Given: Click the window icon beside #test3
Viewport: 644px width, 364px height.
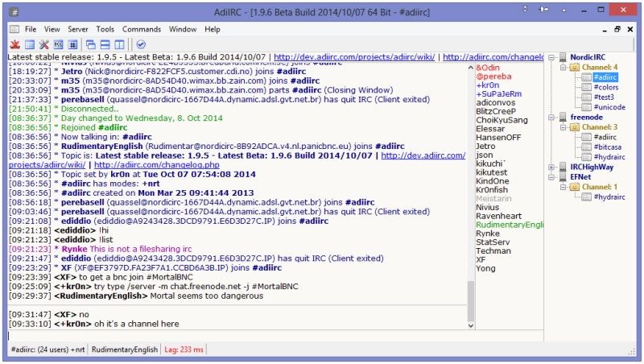Looking at the screenshot, I should (x=586, y=97).
